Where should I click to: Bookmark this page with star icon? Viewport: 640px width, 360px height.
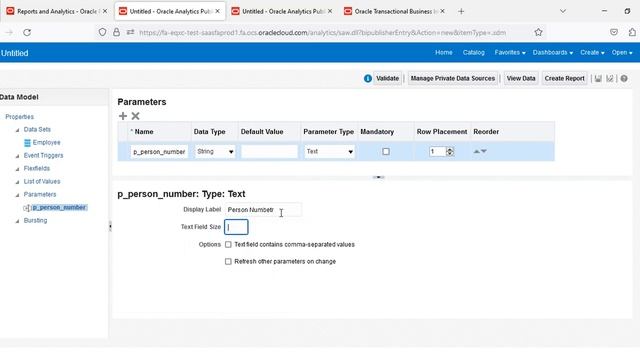pyautogui.click(x=538, y=32)
